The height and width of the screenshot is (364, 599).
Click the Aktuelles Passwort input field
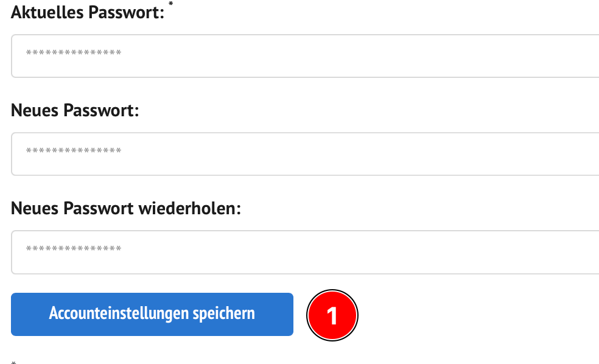pyautogui.click(x=304, y=56)
